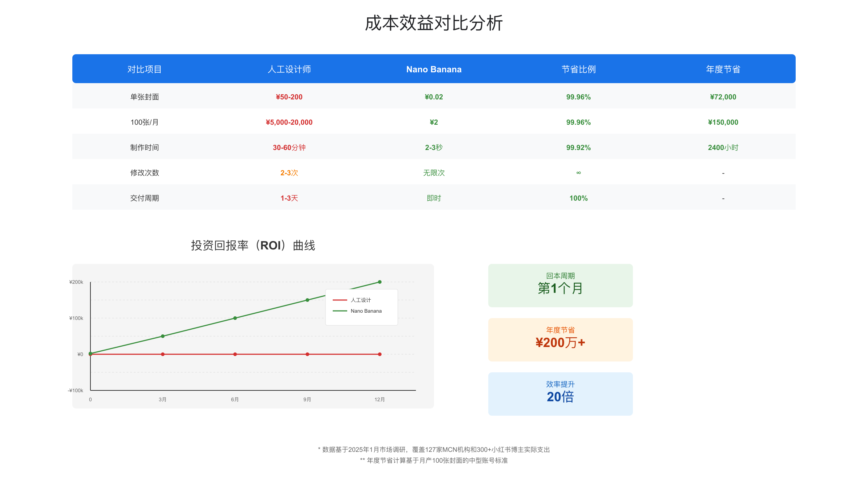Viewport: 868px width, 488px height.
Task: Click the 年度节省 ¥200万+ card
Action: click(560, 339)
